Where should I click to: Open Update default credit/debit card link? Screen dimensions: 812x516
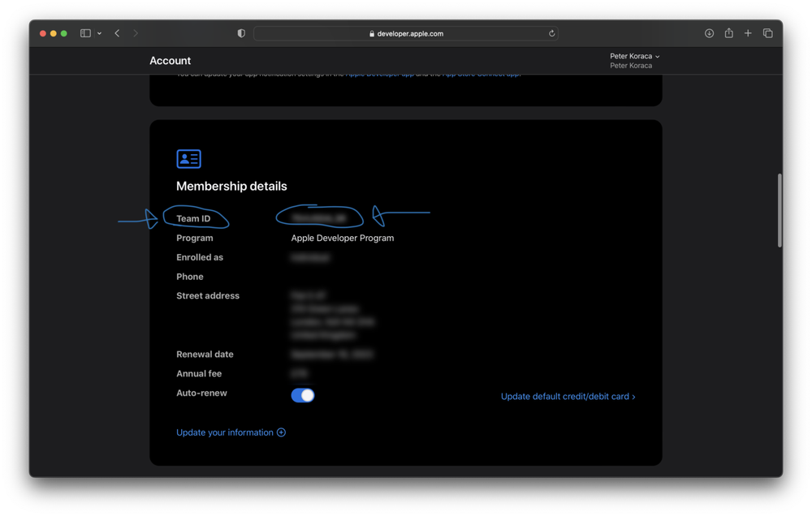click(x=568, y=397)
